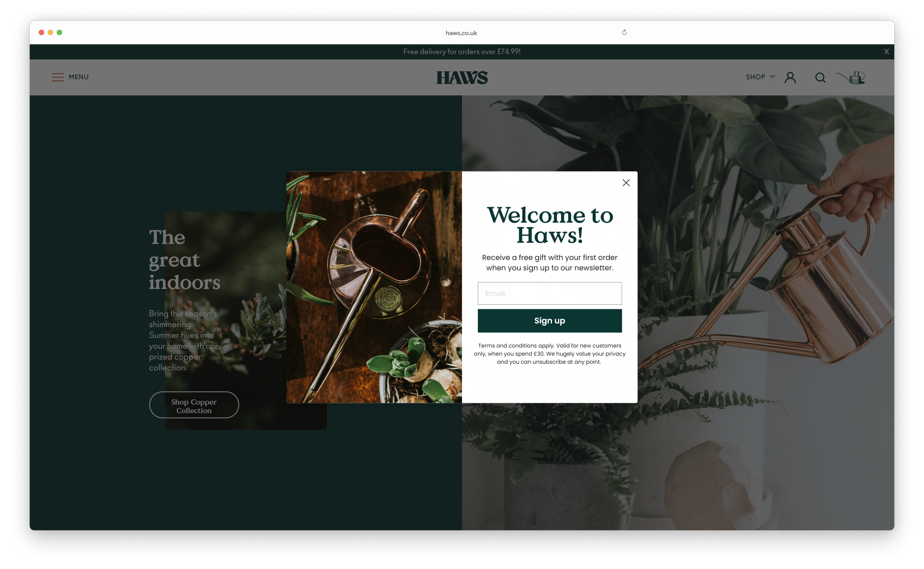Click the green fullscreen window dot

[x=59, y=32]
